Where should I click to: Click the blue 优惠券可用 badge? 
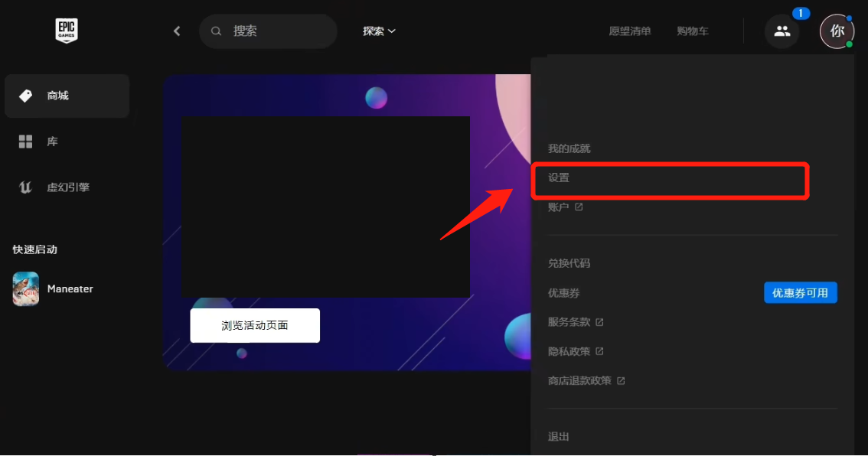tap(801, 293)
